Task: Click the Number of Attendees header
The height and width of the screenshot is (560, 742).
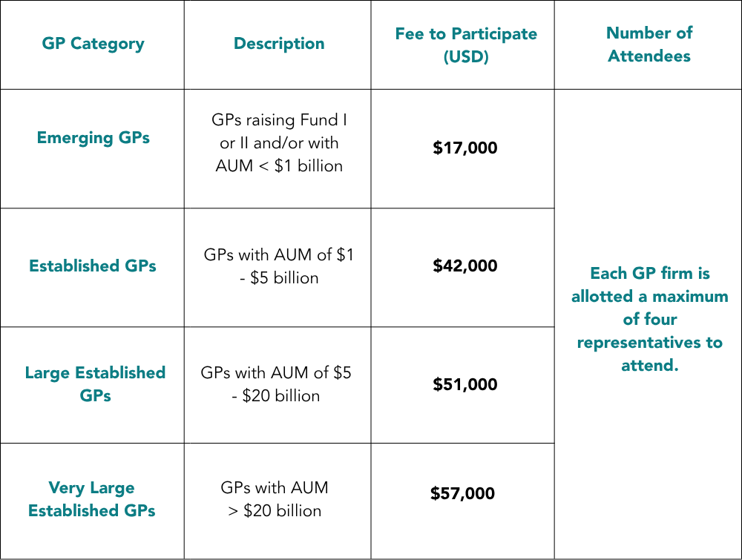Action: point(649,44)
